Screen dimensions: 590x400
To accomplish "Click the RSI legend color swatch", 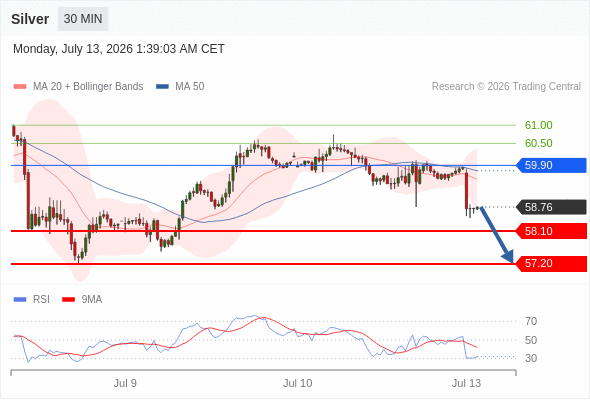I will [x=20, y=300].
